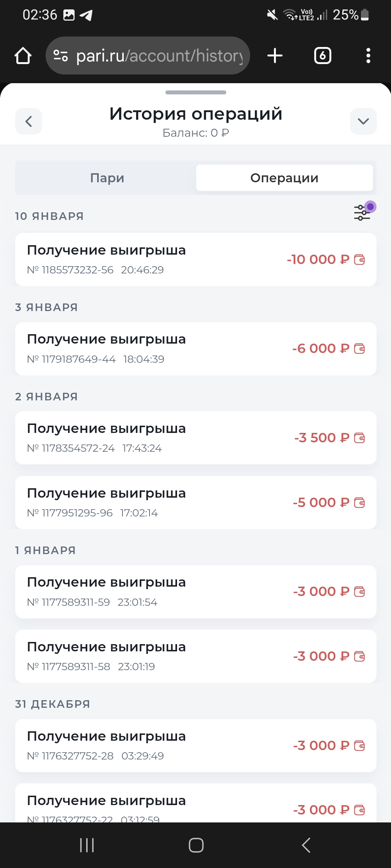The image size is (391, 868).
Task: Open the tab switcher showing 6 tabs
Action: click(x=323, y=56)
